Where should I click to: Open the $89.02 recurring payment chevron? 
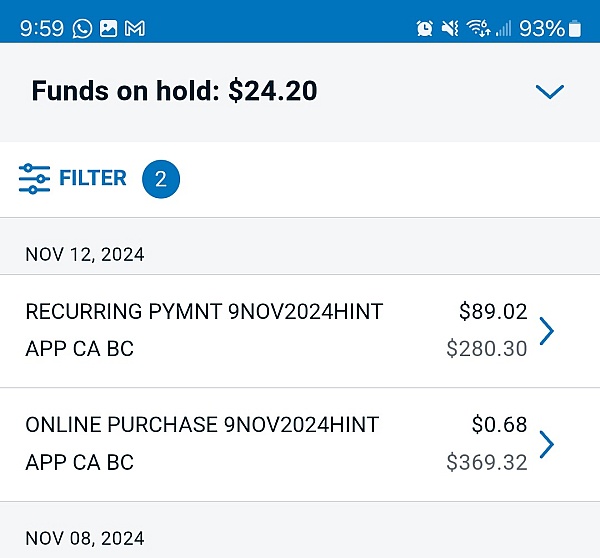(x=547, y=331)
